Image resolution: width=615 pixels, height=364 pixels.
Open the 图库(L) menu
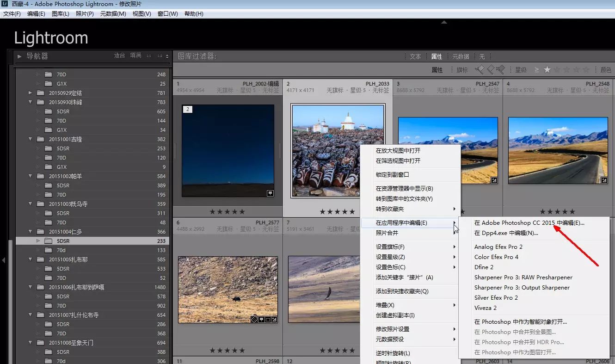click(x=60, y=14)
